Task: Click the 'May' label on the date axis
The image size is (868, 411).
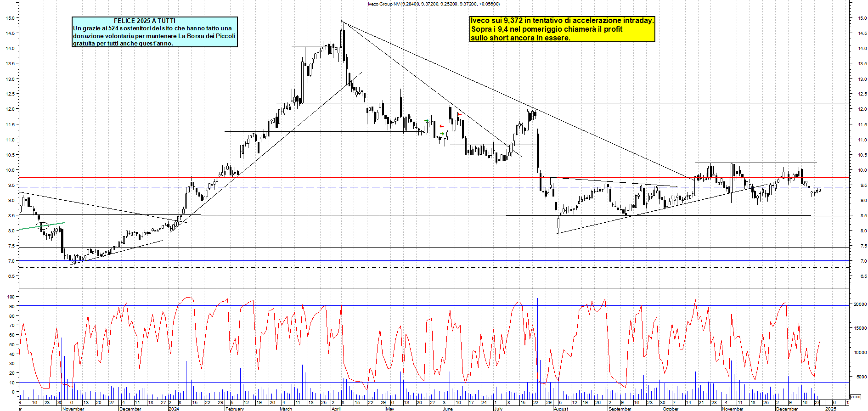Action: [x=390, y=409]
